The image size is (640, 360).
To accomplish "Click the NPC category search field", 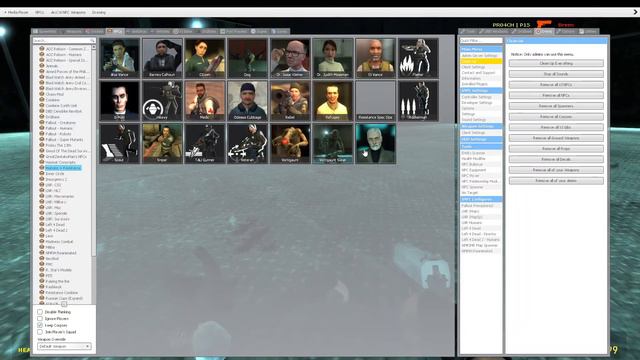I will click(x=64, y=40).
